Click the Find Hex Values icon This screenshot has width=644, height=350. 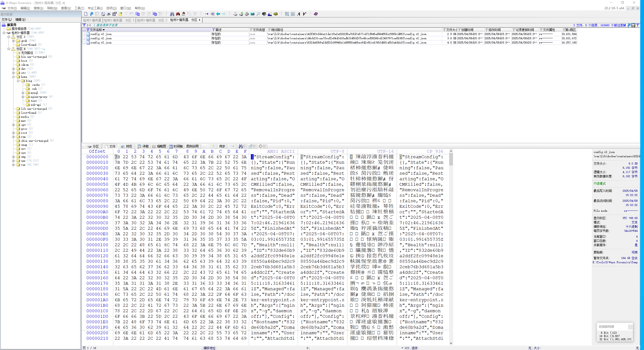click(183, 14)
